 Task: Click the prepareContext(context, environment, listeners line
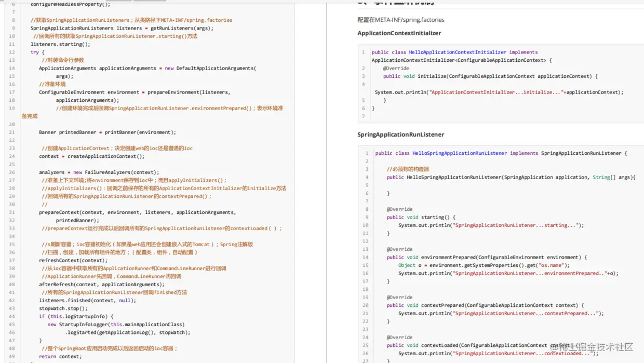coord(138,212)
